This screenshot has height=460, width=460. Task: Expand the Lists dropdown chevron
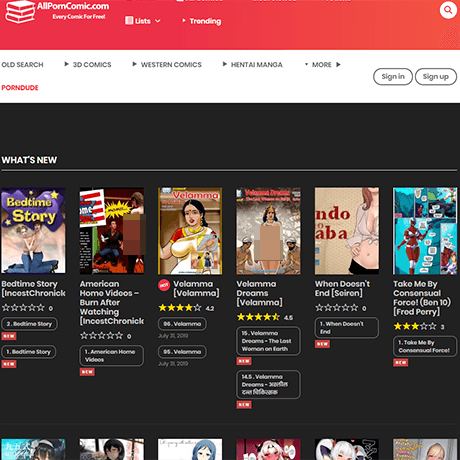click(x=158, y=21)
